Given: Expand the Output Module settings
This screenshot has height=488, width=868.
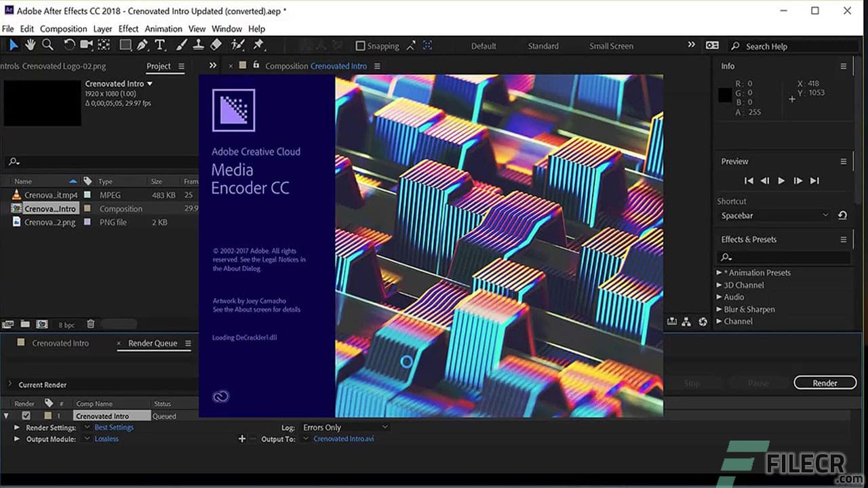Looking at the screenshot, I should (16, 439).
